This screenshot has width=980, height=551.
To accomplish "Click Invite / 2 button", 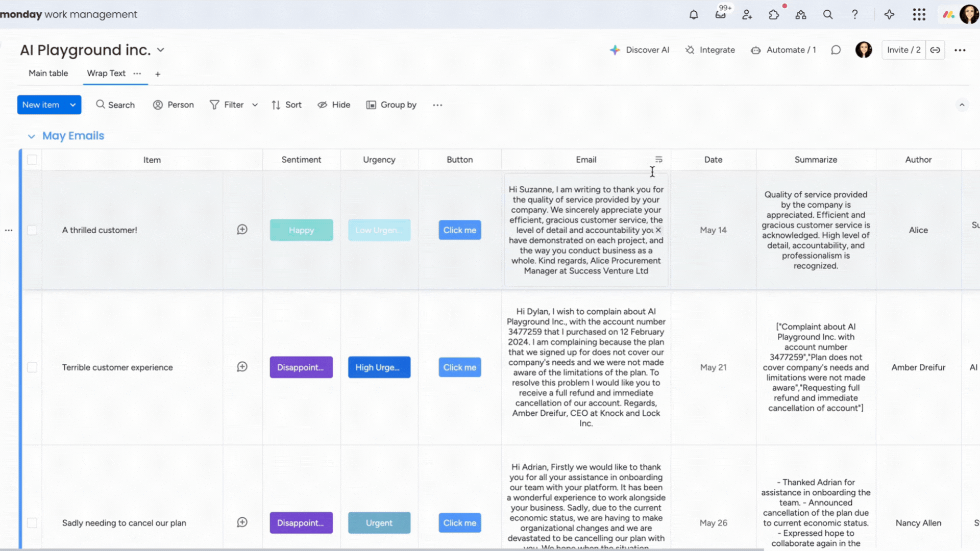I will tap(903, 50).
